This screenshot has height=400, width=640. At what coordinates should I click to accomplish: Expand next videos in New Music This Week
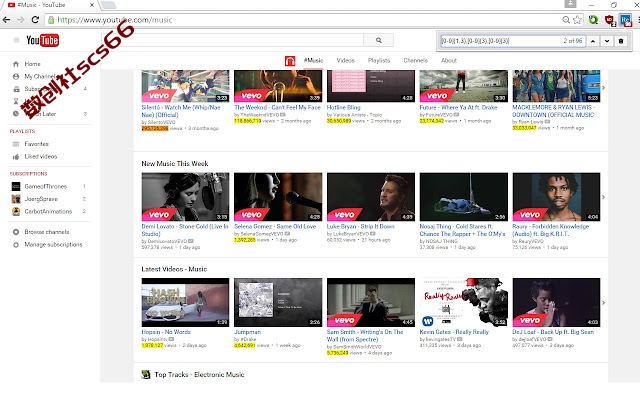[603, 197]
